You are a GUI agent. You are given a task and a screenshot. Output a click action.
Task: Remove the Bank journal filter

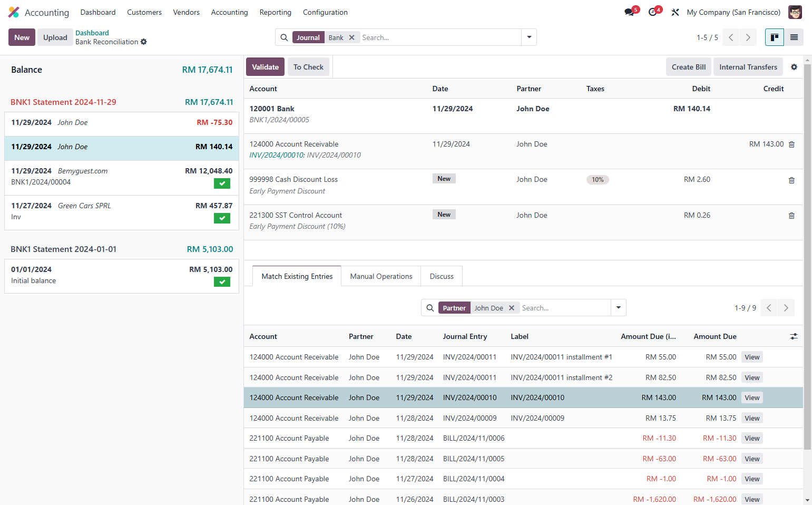click(x=351, y=37)
